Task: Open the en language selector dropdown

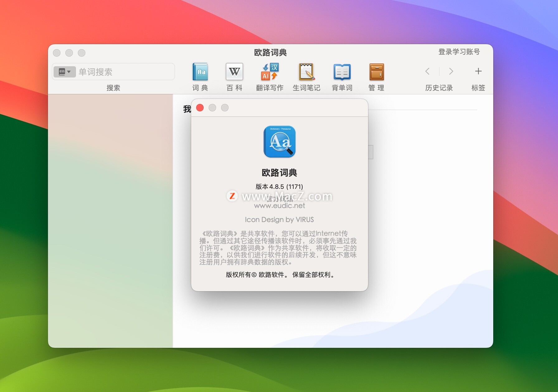Action: click(x=65, y=72)
